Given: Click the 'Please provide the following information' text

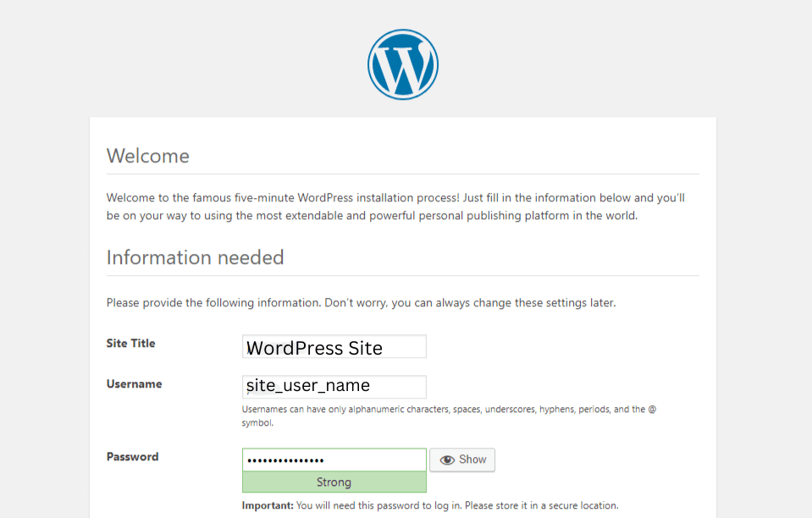Looking at the screenshot, I should 361,302.
